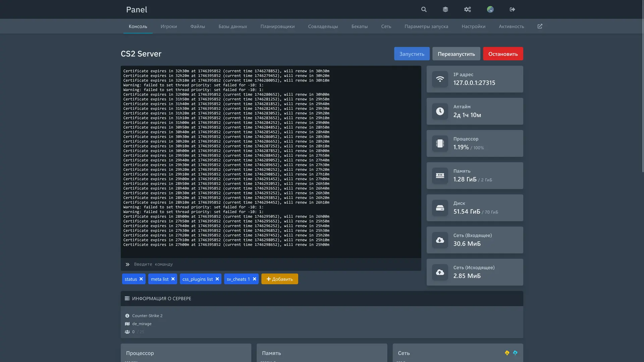Click the Counter-Strike 2 game label

[147, 316]
